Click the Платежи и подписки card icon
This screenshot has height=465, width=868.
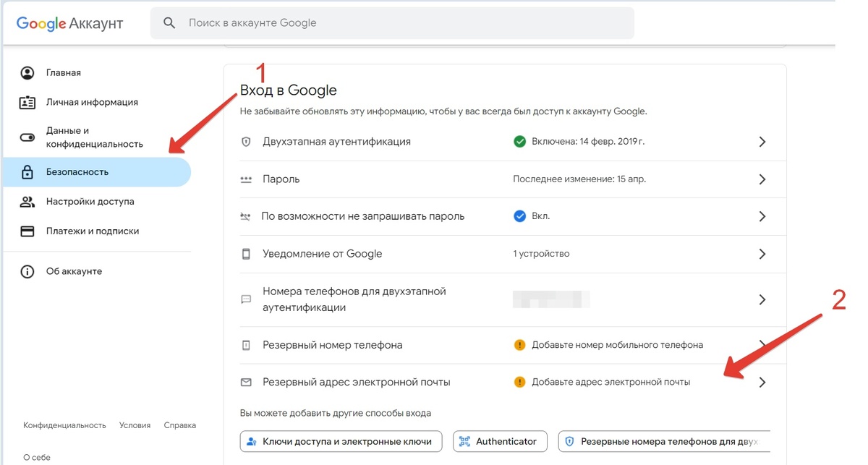tap(27, 231)
